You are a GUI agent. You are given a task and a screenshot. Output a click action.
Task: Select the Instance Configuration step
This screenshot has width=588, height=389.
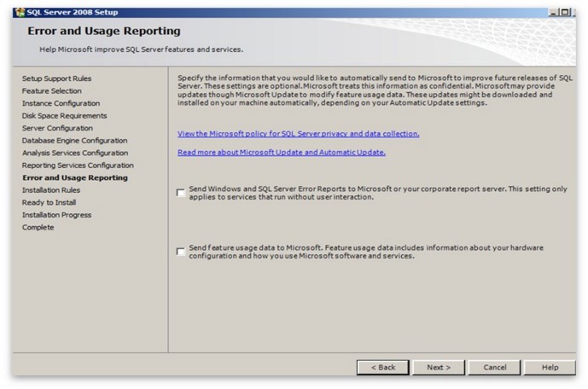coord(61,103)
